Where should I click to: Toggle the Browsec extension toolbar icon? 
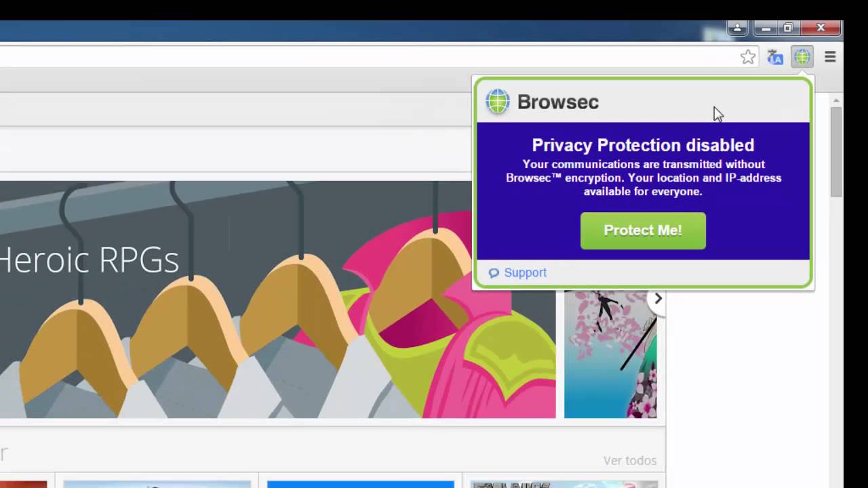802,58
